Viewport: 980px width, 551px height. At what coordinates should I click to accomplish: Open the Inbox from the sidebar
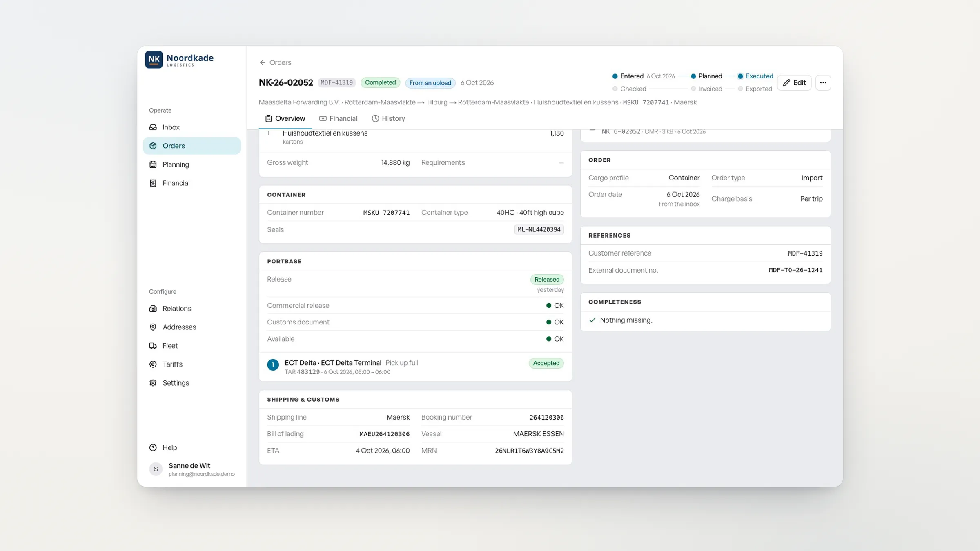(x=192, y=127)
